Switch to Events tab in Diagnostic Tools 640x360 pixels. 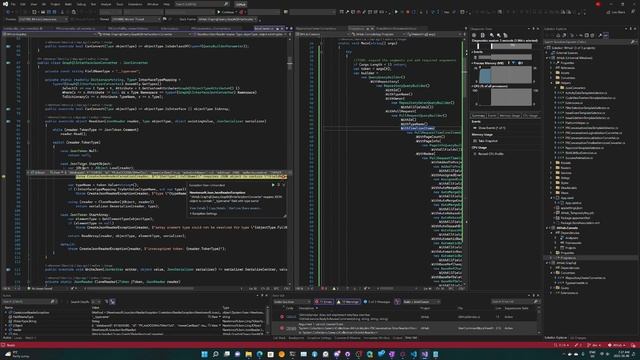pyautogui.click(x=492, y=116)
